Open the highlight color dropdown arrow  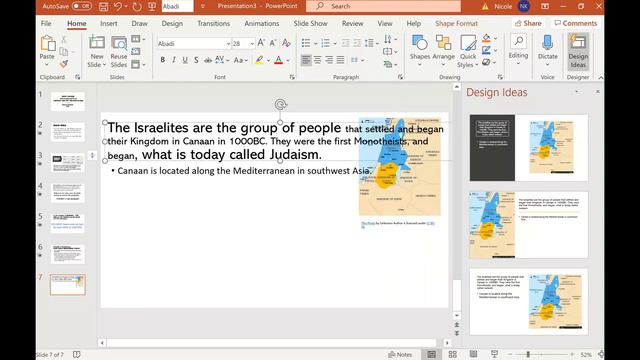pos(269,60)
